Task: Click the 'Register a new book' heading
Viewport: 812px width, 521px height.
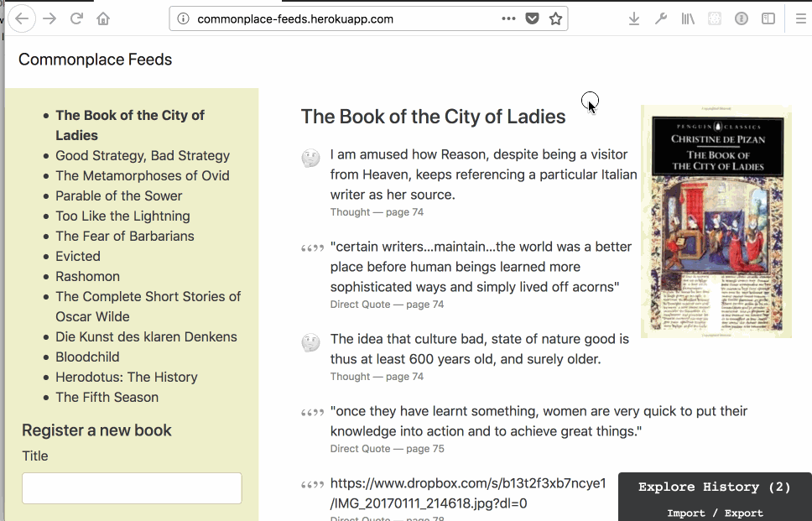Action: 96,431
